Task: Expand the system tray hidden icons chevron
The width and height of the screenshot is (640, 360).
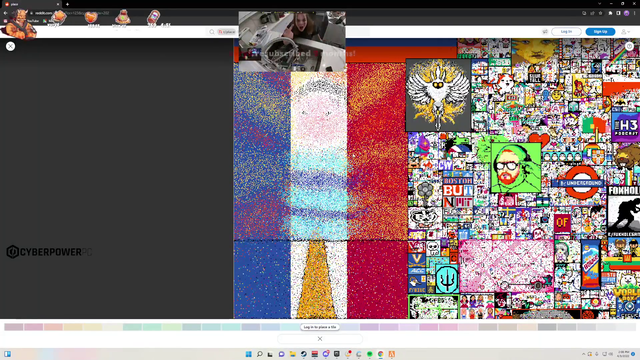Action: 583,354
